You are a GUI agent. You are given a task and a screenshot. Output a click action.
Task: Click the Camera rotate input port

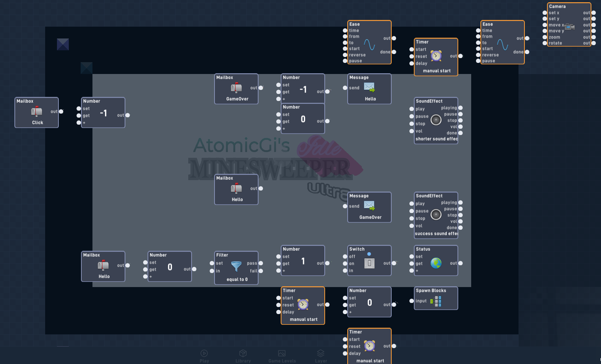(545, 43)
